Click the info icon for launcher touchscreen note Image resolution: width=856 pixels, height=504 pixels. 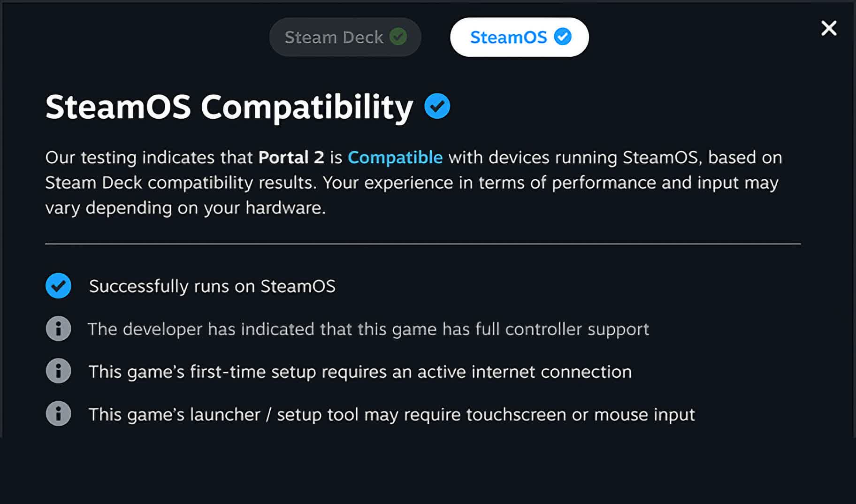(58, 414)
